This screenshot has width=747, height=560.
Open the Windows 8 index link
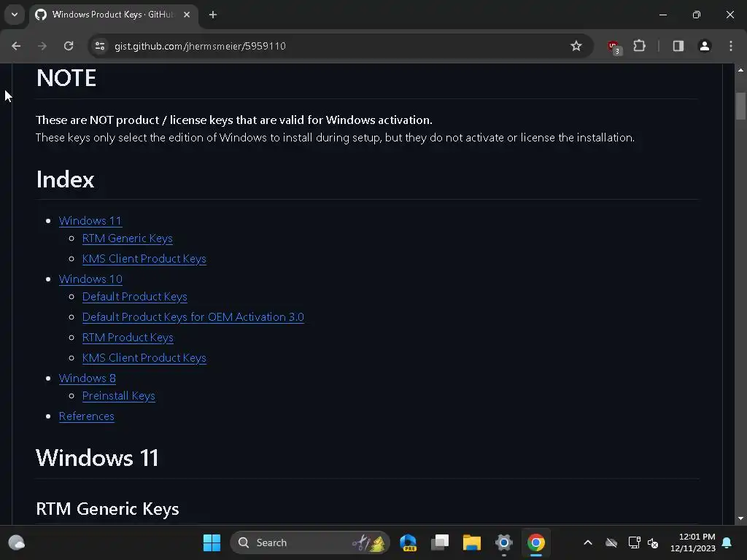click(88, 378)
